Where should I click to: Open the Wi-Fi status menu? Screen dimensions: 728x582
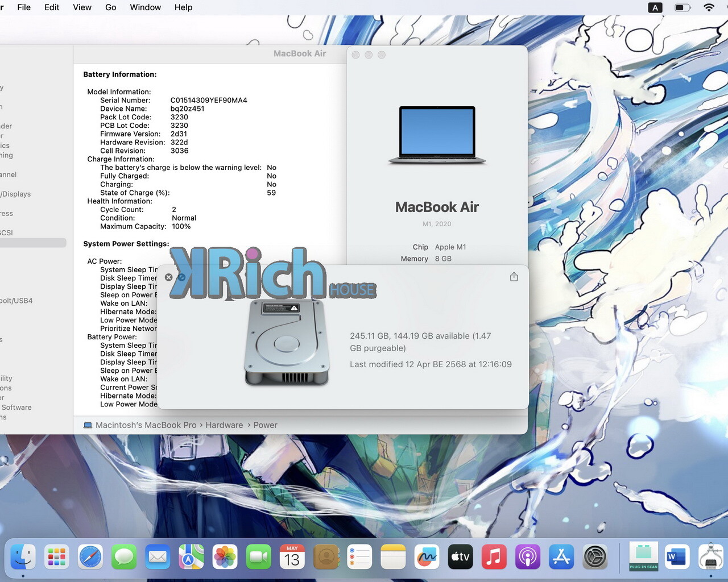709,7
